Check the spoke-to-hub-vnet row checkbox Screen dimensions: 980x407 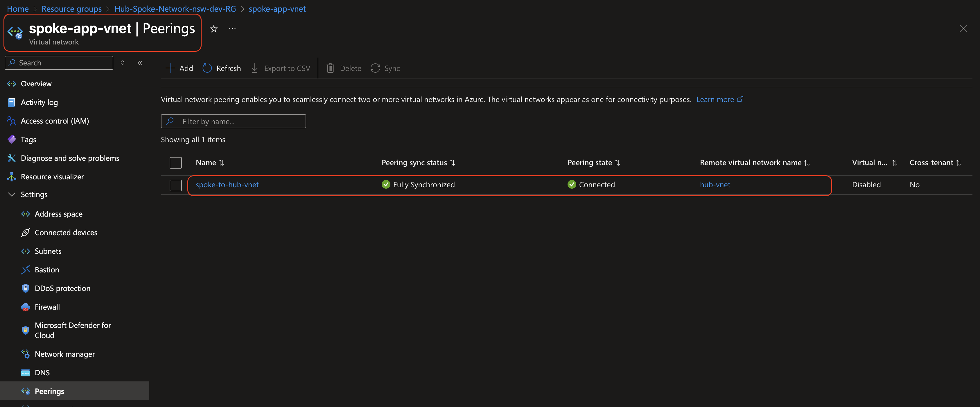(175, 185)
